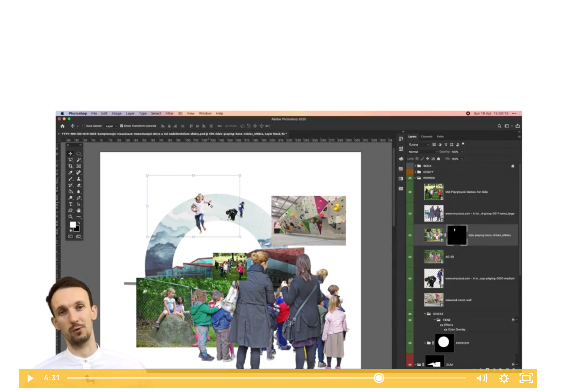Screen dimensions: 577x392
Task: Enter fullscreen video mode
Action: (x=526, y=378)
